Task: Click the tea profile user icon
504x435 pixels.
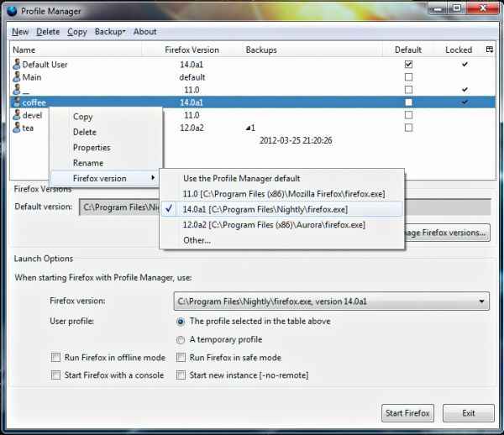Action: (x=17, y=128)
